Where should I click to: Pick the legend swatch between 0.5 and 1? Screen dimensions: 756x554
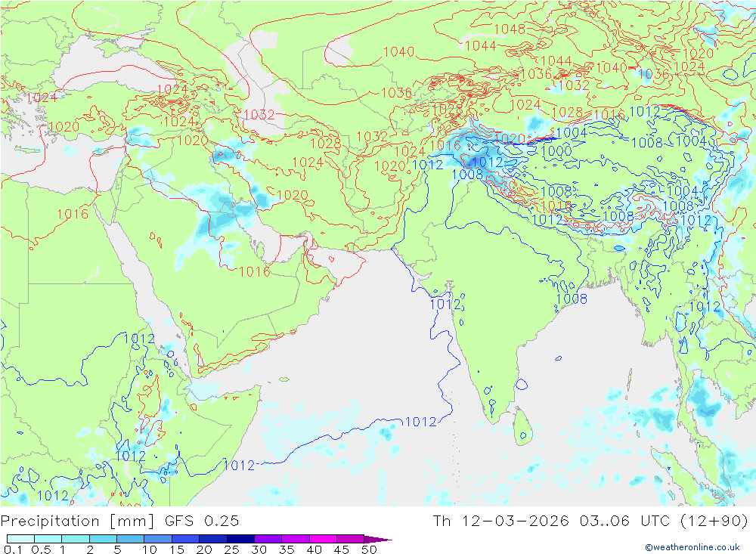(x=48, y=539)
